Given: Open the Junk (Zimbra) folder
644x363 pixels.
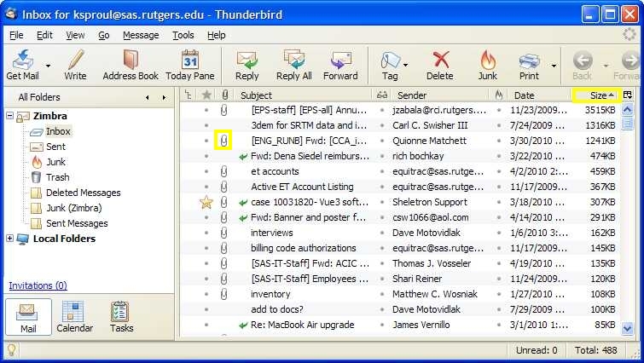Looking at the screenshot, I should click(x=73, y=208).
